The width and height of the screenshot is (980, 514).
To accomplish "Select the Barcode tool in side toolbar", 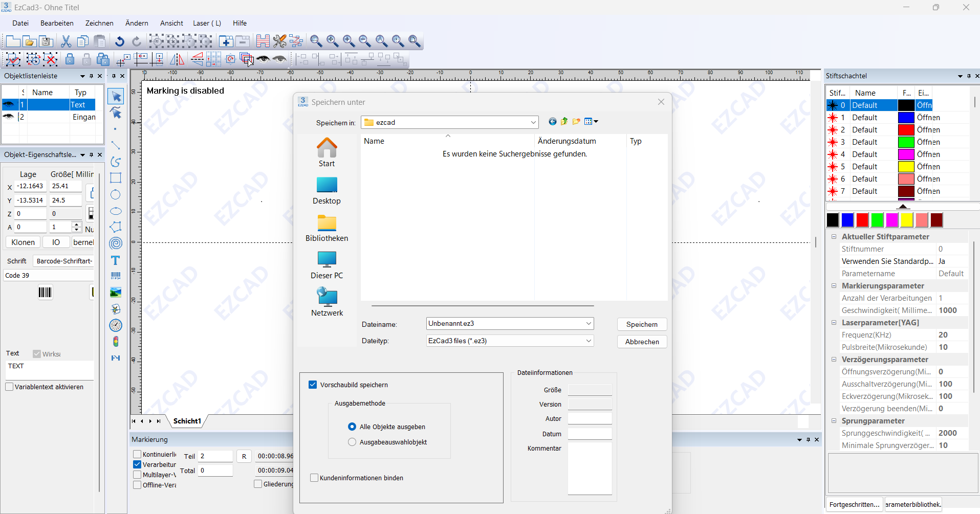I will [116, 276].
